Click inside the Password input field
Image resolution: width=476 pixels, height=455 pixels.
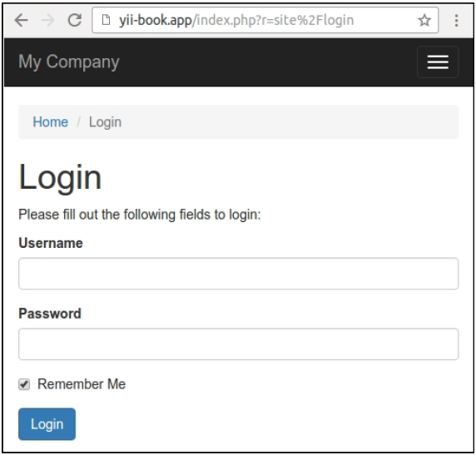coord(238,344)
